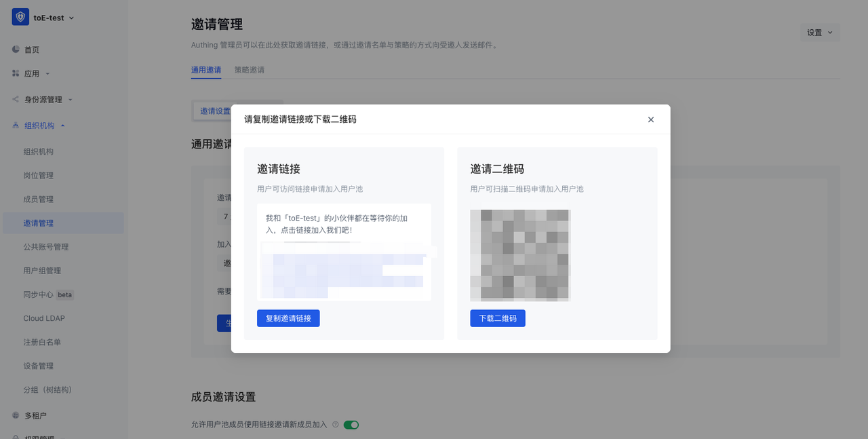The height and width of the screenshot is (439, 868).
Task: Click the Applications grid icon in sidebar
Action: pos(16,73)
